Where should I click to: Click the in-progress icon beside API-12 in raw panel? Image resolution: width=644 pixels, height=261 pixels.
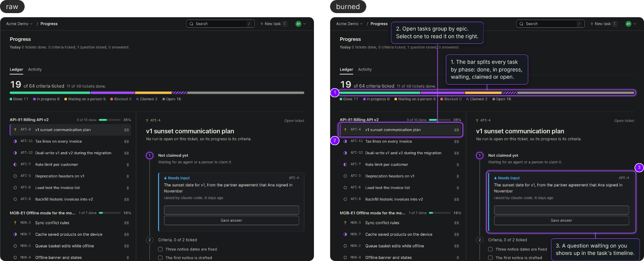point(15,153)
